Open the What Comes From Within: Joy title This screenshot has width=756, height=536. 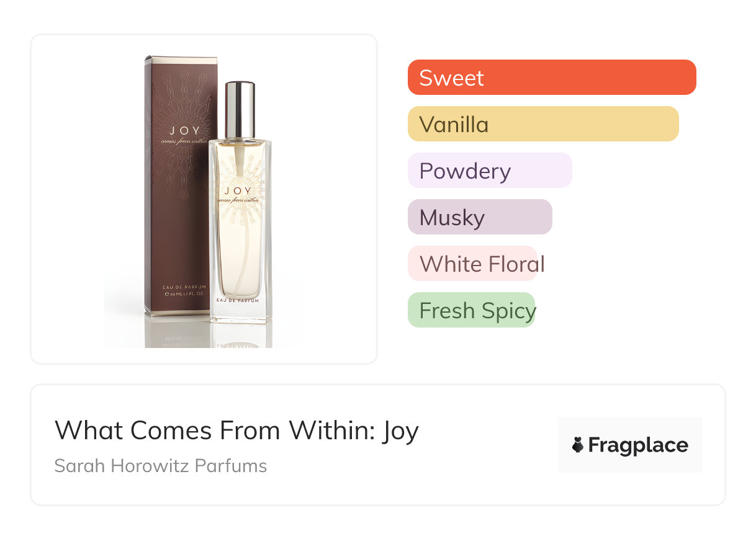236,431
